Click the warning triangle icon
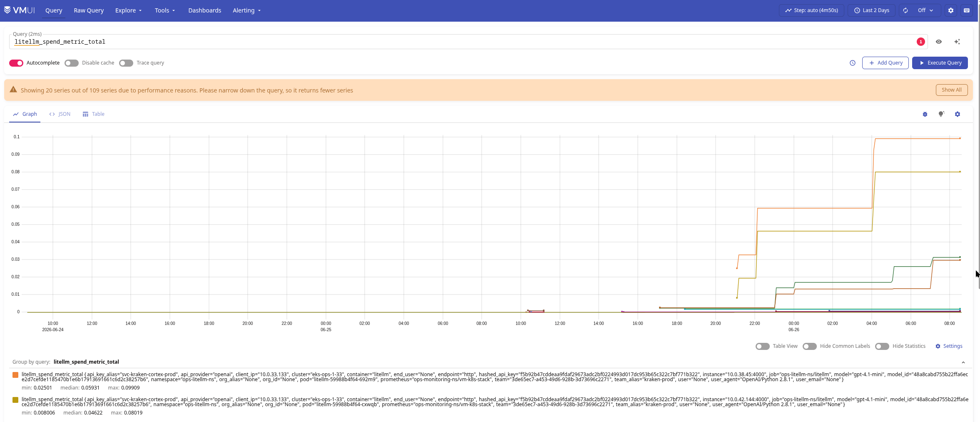 pyautogui.click(x=13, y=90)
